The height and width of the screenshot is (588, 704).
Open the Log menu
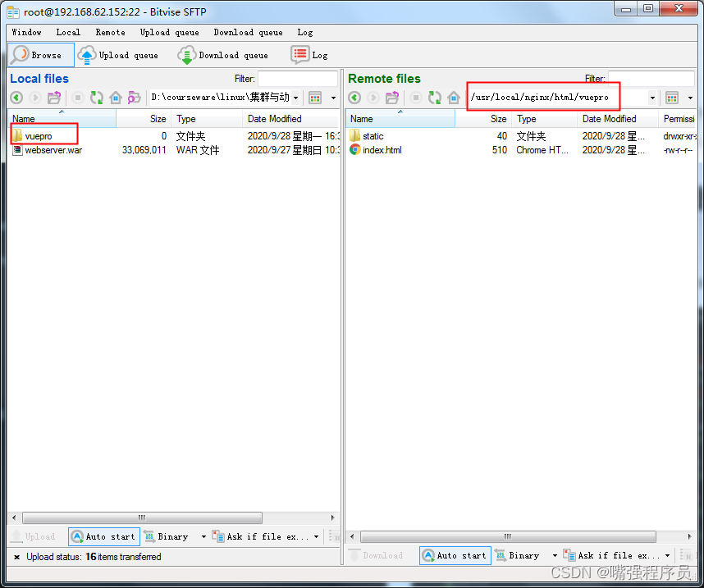(x=305, y=32)
